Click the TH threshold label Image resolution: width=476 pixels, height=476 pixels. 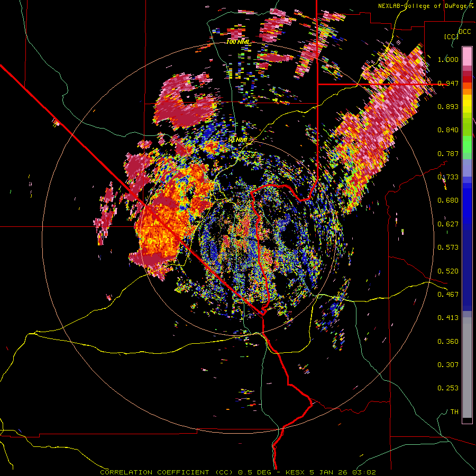coord(454,412)
